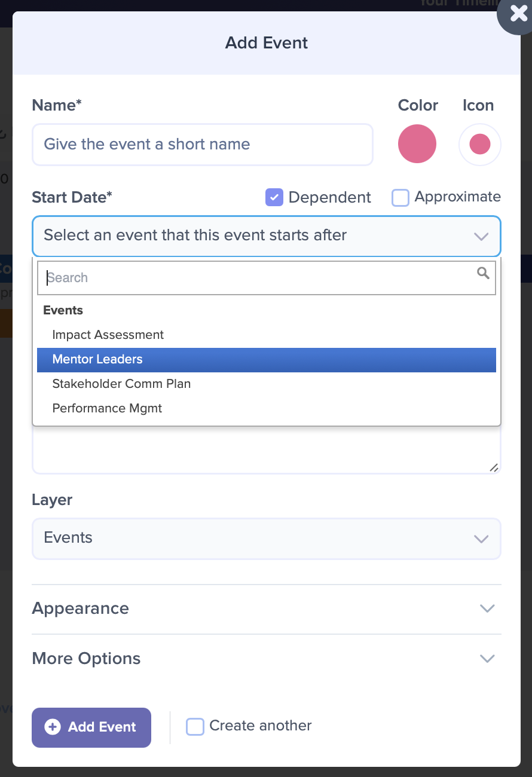Choose Impact Assessment event option
The height and width of the screenshot is (777, 532).
(x=266, y=335)
